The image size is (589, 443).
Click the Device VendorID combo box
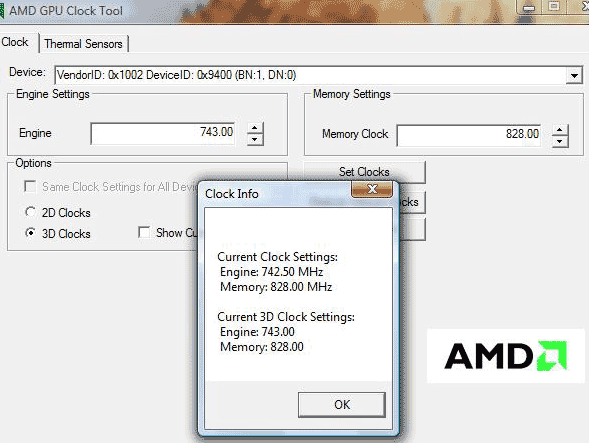(319, 75)
